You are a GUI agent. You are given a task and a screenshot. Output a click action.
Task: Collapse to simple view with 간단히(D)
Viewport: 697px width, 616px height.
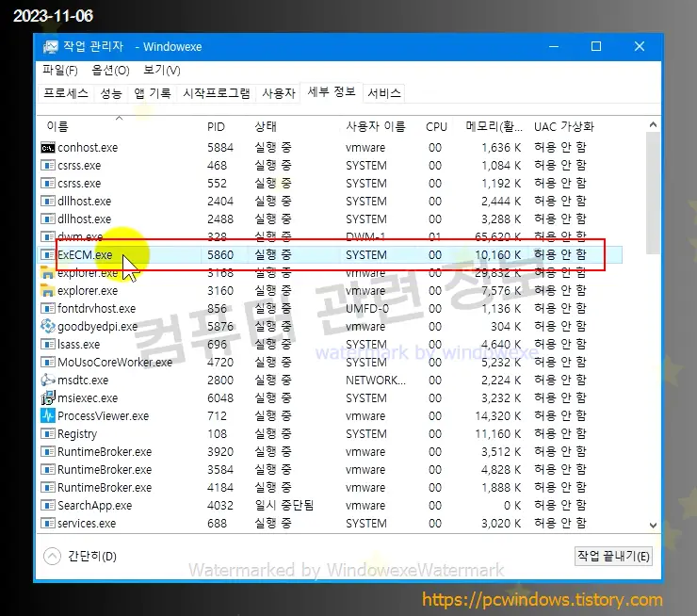[x=80, y=557]
